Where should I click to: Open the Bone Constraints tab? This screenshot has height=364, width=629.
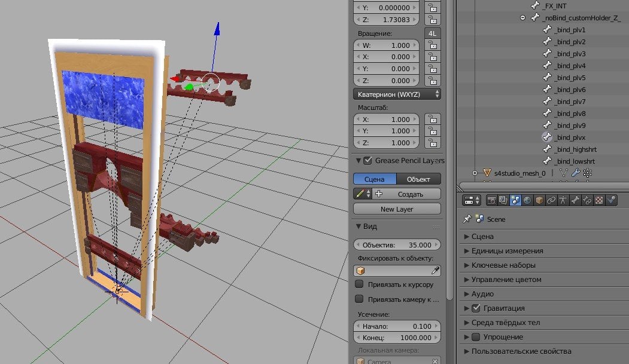coord(587,200)
